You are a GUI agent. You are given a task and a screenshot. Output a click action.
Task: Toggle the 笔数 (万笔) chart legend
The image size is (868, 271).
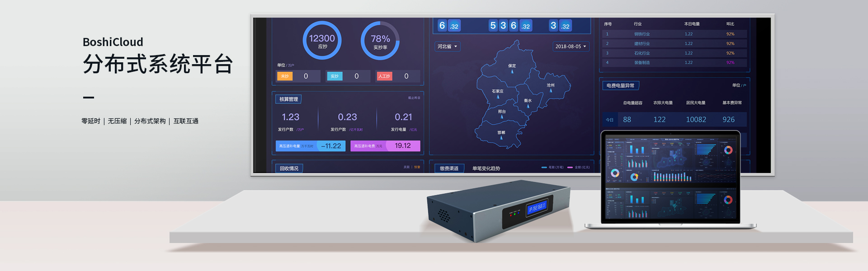pos(552,168)
